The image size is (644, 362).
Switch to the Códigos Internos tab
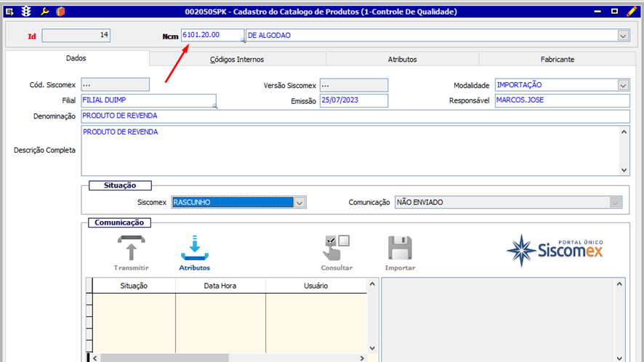[x=237, y=60]
